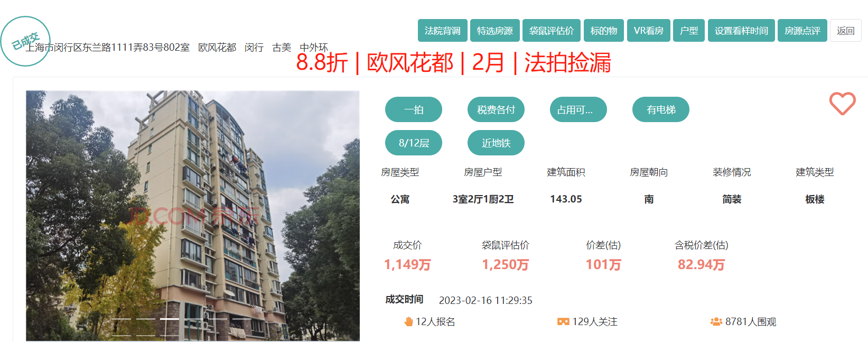Image resolution: width=868 pixels, height=342 pixels.
Task: Click 设置看样时间 button
Action: coord(741,31)
